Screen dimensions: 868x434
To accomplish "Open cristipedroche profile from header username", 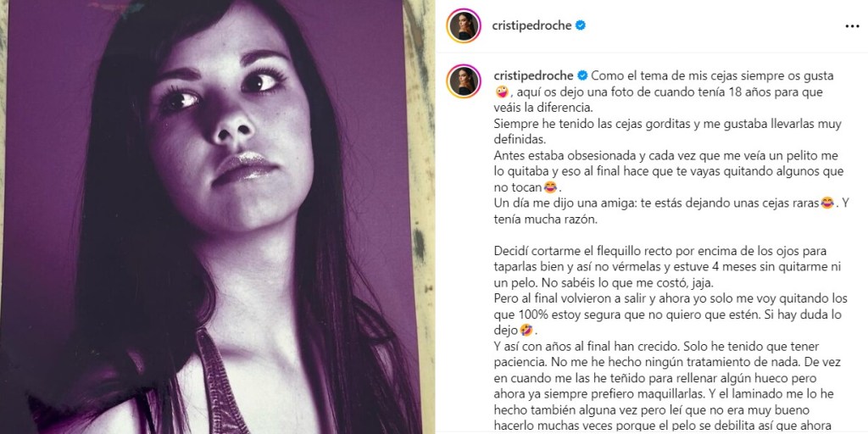I will click(x=531, y=25).
